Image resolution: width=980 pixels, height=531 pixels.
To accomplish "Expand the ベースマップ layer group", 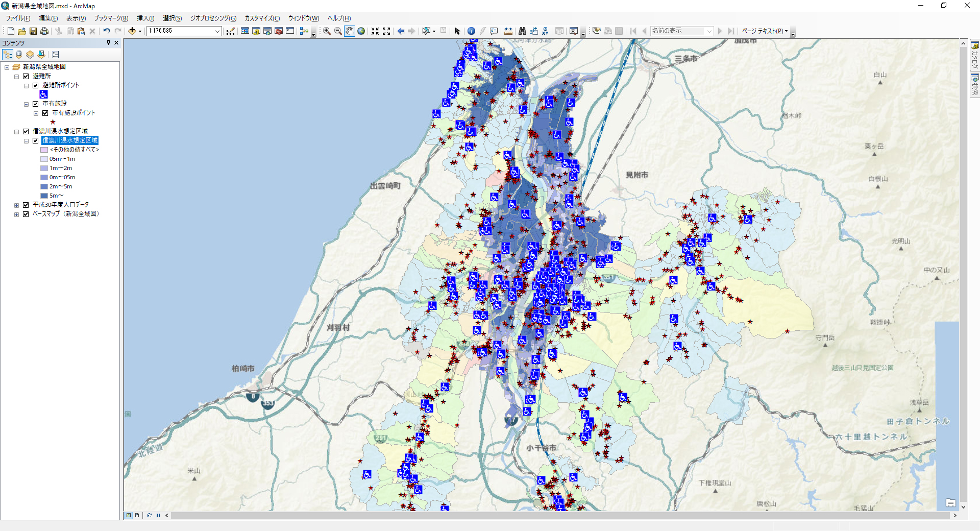I will pos(16,214).
